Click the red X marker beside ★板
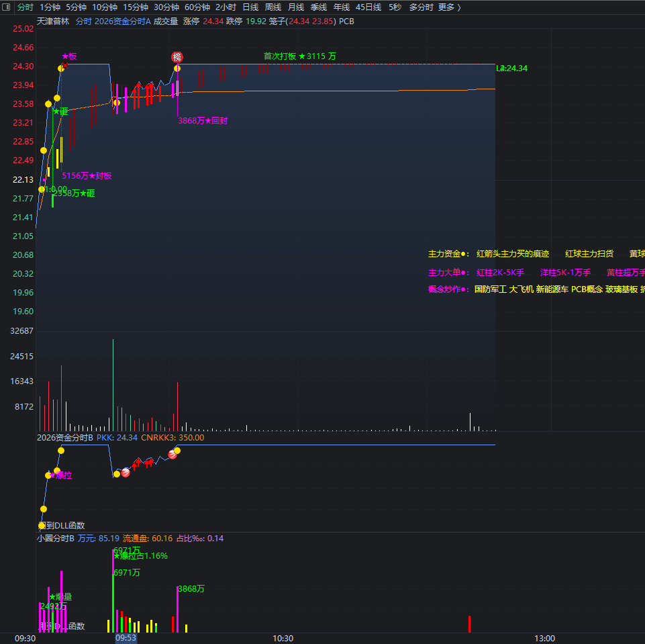This screenshot has width=645, height=644. pos(65,65)
